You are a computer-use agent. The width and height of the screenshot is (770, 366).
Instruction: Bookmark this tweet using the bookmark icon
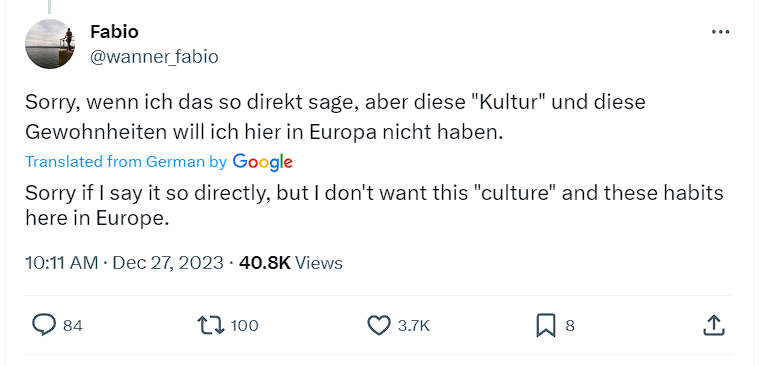pyautogui.click(x=546, y=325)
